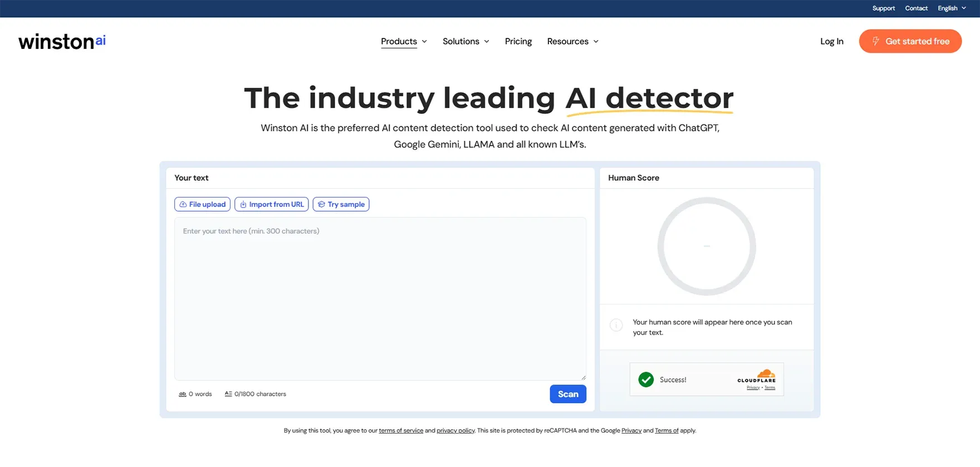The image size is (980, 467).
Task: Open the Contact link in top bar
Action: pos(917,8)
